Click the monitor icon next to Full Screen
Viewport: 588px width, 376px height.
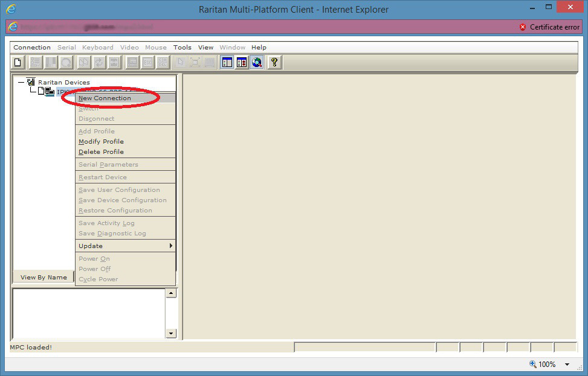tap(210, 62)
